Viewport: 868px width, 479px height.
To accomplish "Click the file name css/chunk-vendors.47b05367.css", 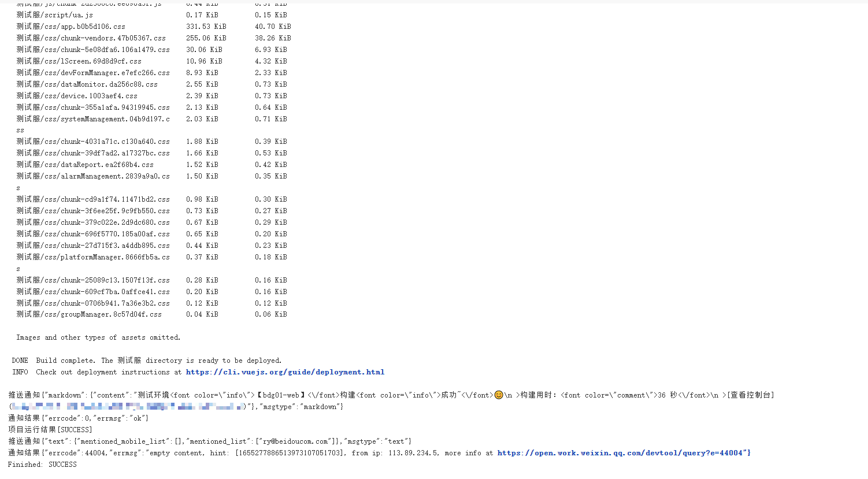I will pos(91,38).
